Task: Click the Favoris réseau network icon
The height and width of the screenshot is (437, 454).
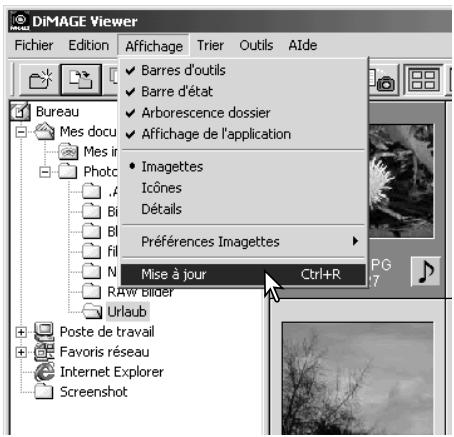Action: [44, 352]
